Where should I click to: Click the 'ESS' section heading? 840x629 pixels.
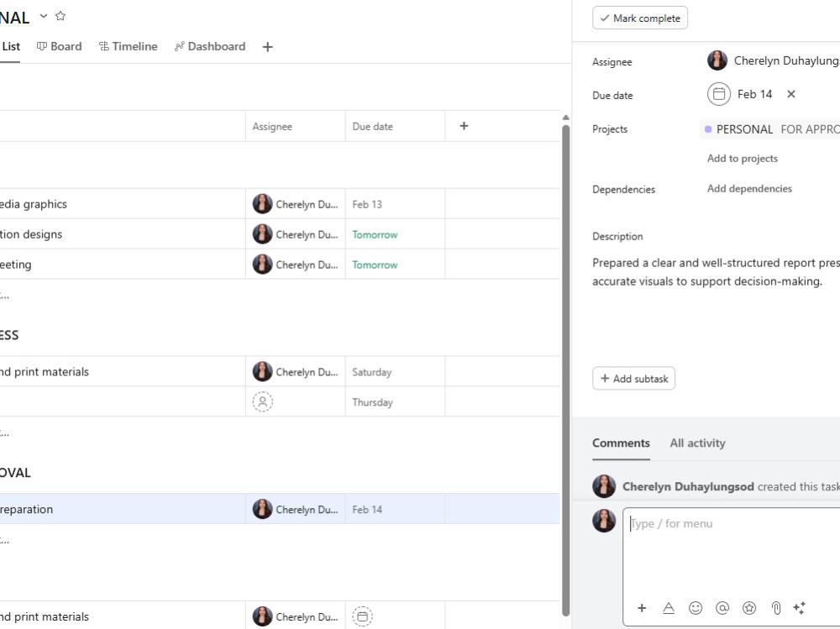point(9,335)
